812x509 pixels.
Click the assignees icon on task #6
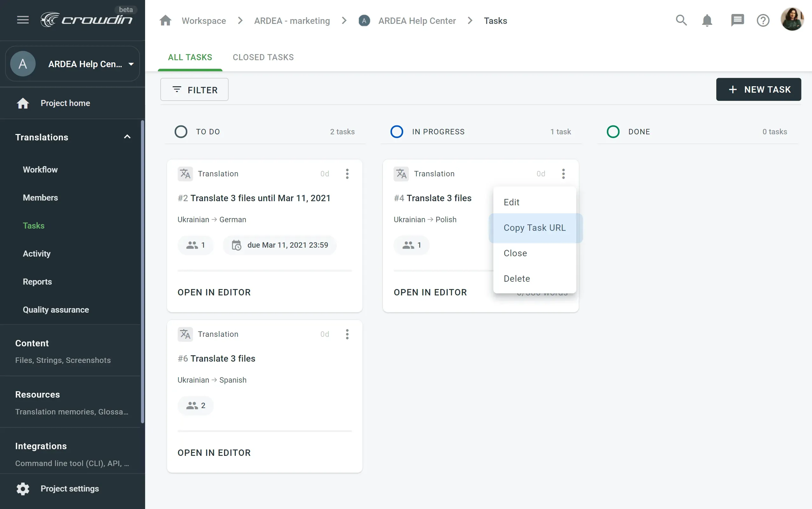192,405
